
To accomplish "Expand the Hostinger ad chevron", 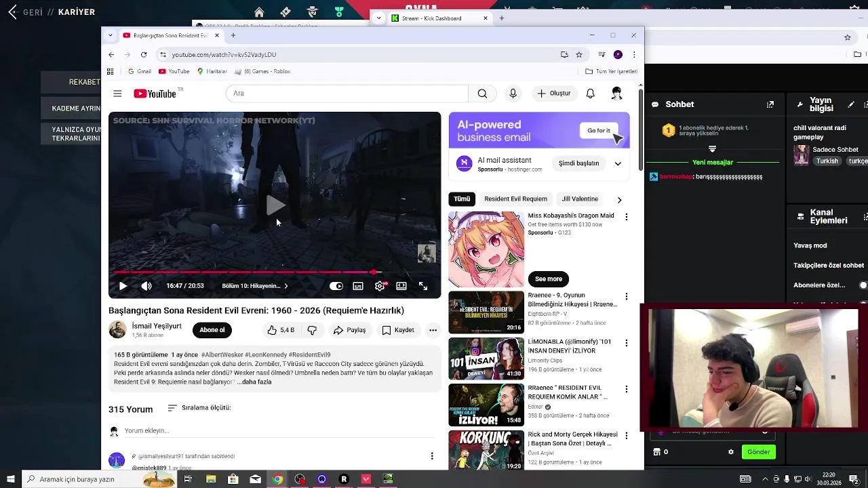I will point(618,163).
